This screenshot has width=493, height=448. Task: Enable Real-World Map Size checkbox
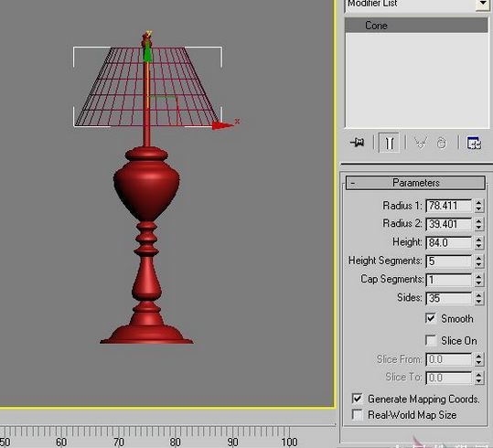coord(357,415)
